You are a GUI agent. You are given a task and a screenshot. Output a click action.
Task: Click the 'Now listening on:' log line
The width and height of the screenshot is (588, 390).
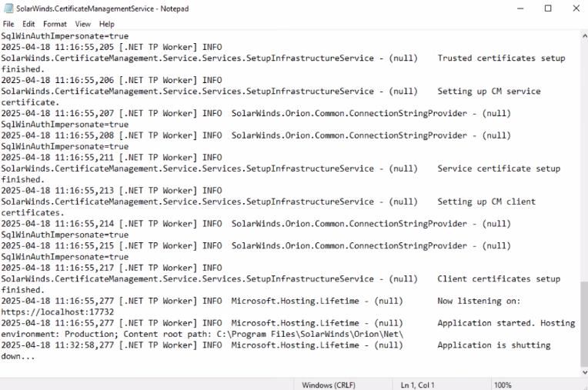[479, 301]
